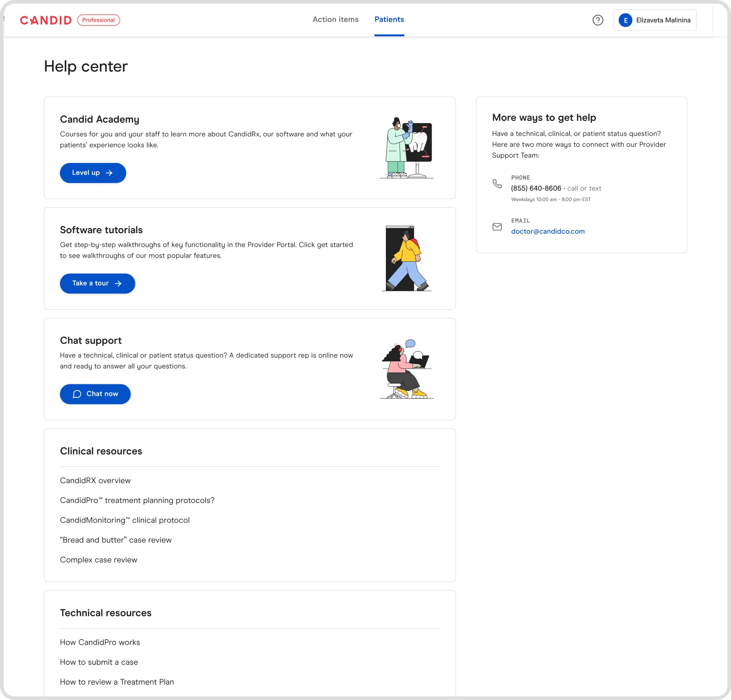Screen dimensions: 731x700
Task: Open the Complex case review link
Action: coord(98,560)
